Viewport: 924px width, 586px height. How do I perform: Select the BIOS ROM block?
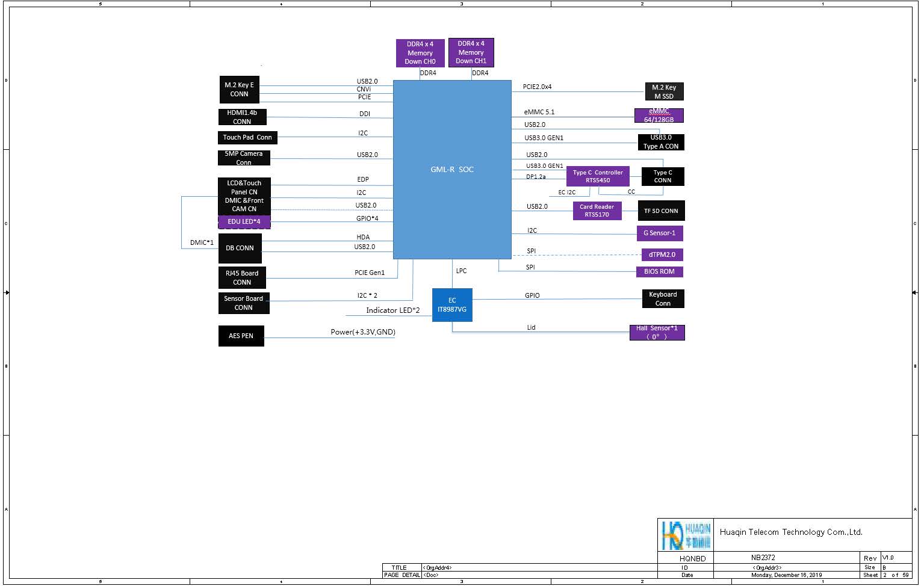tap(659, 271)
